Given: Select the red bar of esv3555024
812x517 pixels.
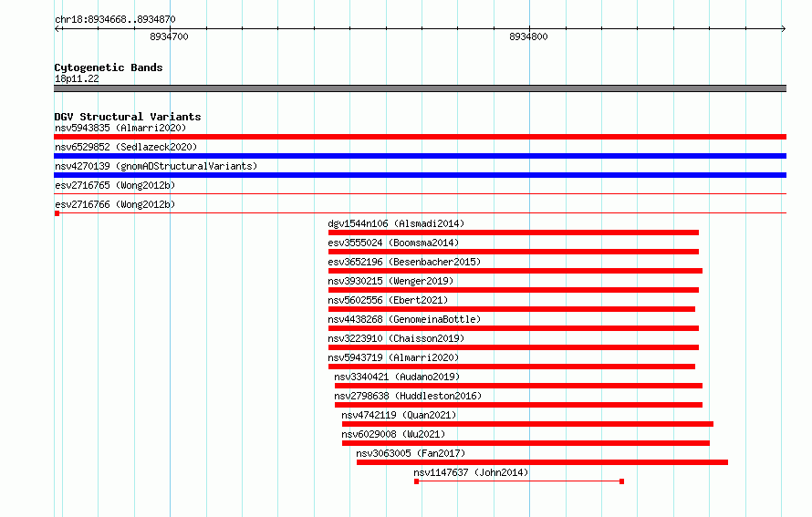Looking at the screenshot, I should (513, 252).
